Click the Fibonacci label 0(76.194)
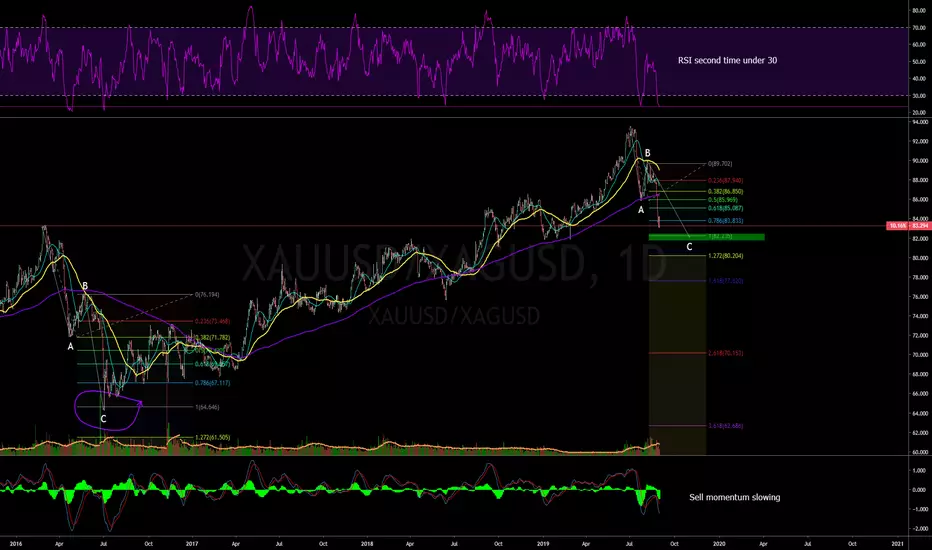The height and width of the screenshot is (550, 932). [207, 294]
